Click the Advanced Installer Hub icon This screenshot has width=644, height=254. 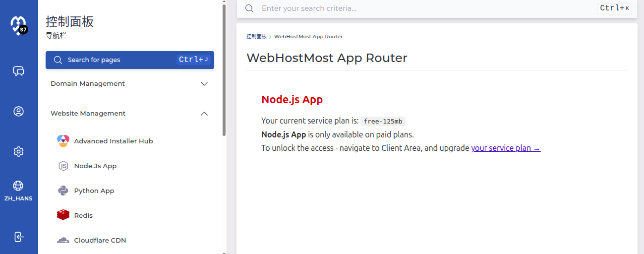coord(63,141)
